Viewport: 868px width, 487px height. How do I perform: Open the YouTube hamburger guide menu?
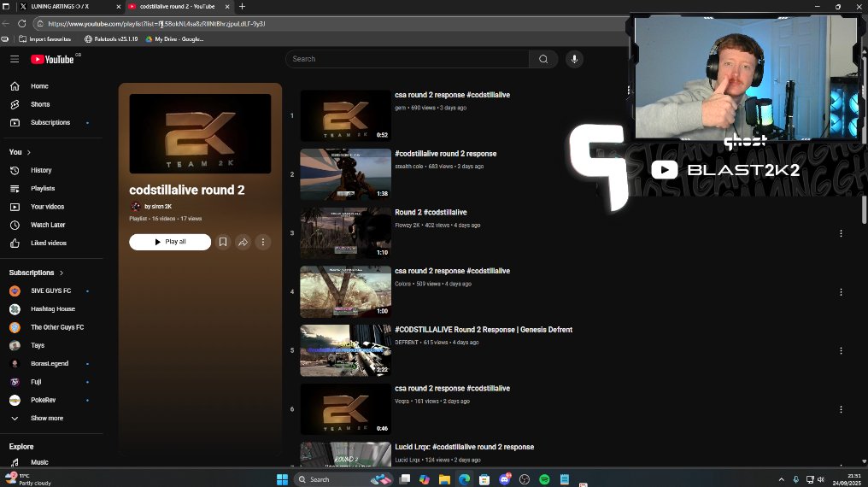click(15, 59)
